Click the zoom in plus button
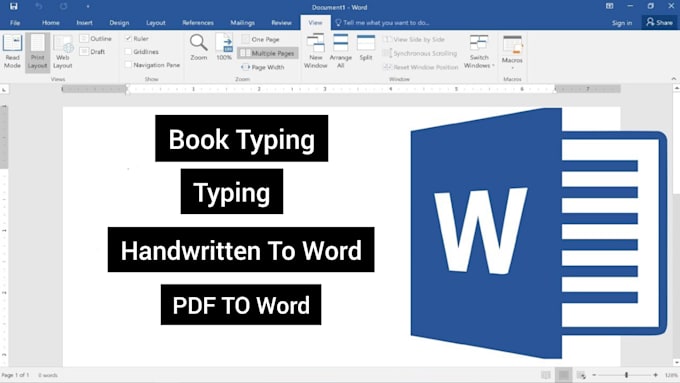 655,375
